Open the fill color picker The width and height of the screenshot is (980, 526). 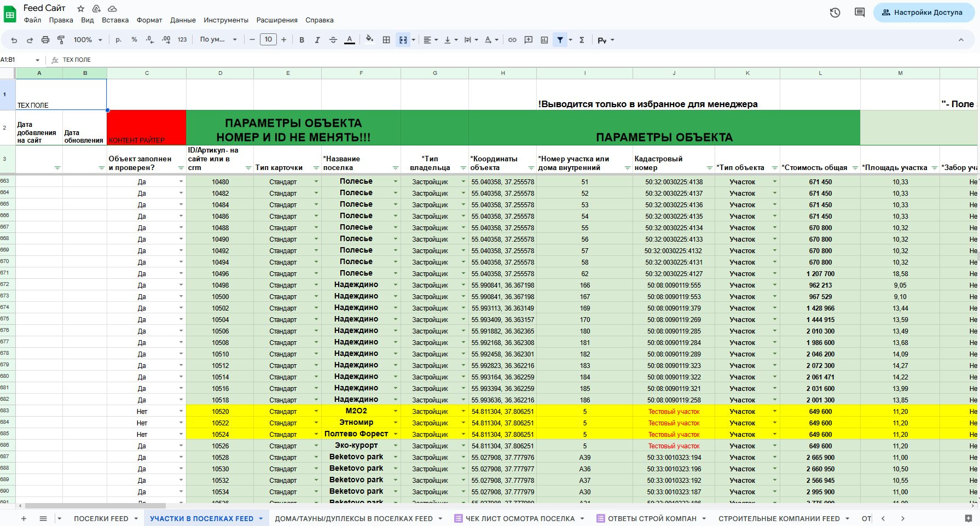(x=369, y=40)
